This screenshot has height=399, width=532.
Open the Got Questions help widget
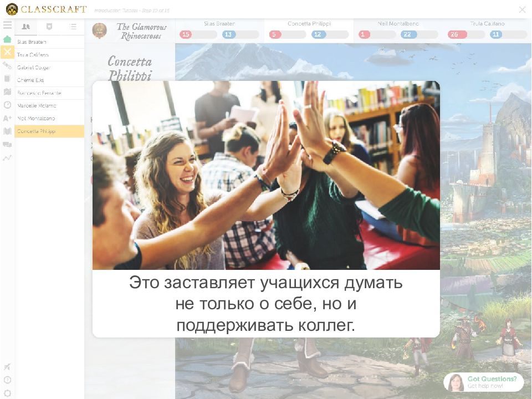tap(484, 382)
